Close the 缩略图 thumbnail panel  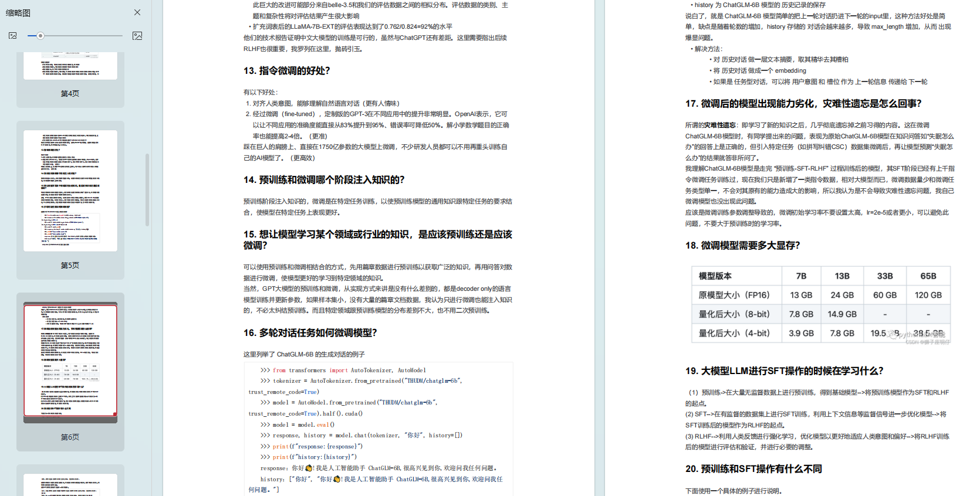pos(137,12)
